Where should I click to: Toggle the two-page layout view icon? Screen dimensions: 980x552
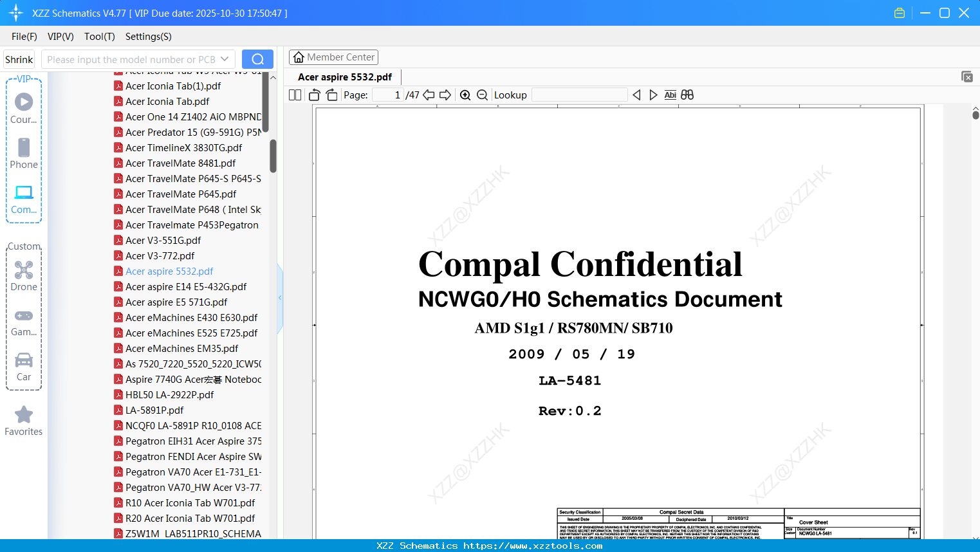click(x=295, y=95)
